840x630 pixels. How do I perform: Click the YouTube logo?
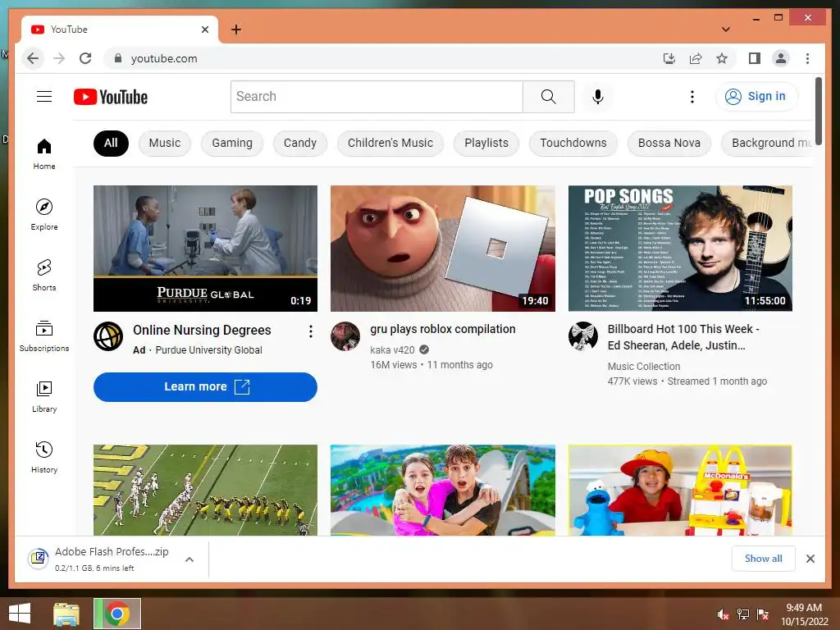point(111,97)
